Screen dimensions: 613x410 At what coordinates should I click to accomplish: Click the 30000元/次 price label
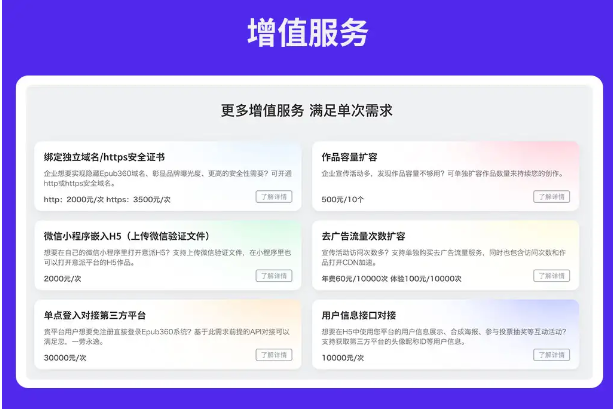pyautogui.click(x=65, y=357)
